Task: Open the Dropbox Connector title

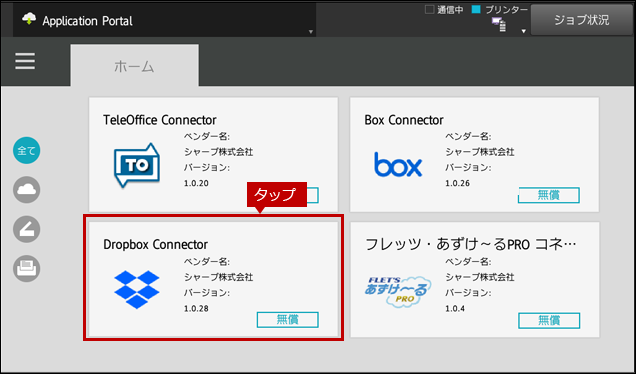Action: 156,245
